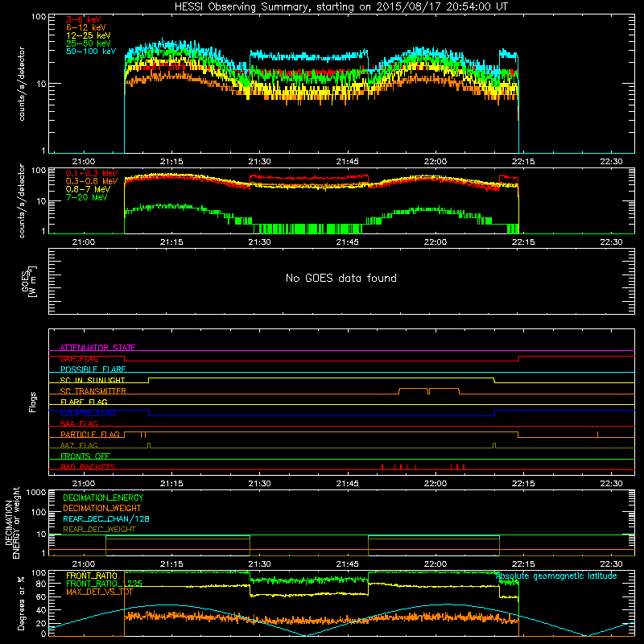Click the 21:15 tick label under top plot

[171, 162]
